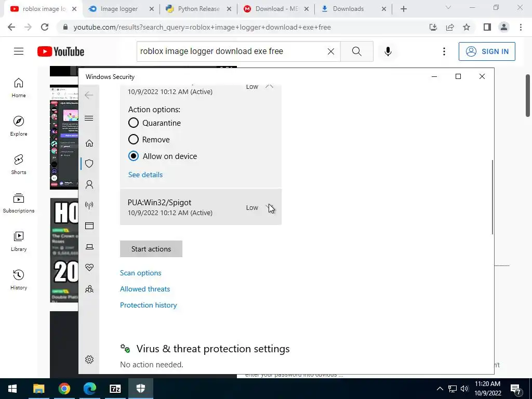Expand the PUA:Win32/Spigot threat entry

(201, 207)
